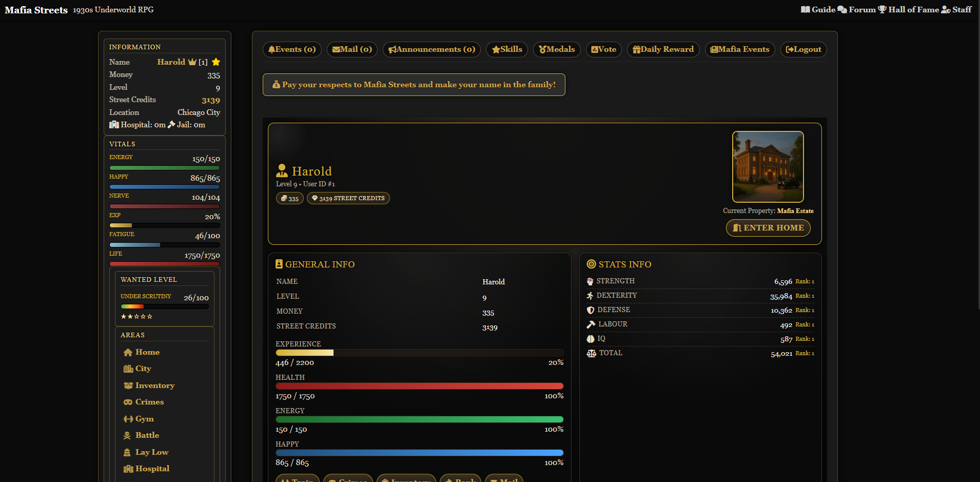Click the Lay Low icon in sidebar

point(127,453)
